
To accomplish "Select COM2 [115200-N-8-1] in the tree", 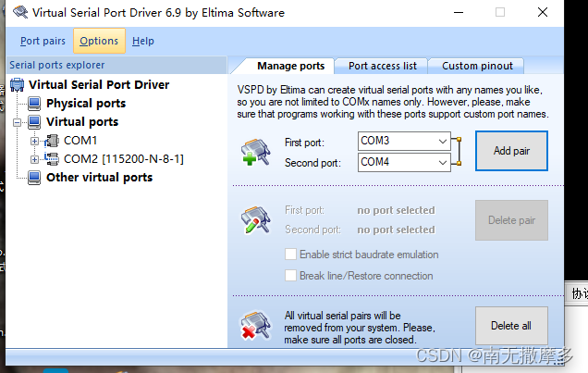I will click(124, 158).
